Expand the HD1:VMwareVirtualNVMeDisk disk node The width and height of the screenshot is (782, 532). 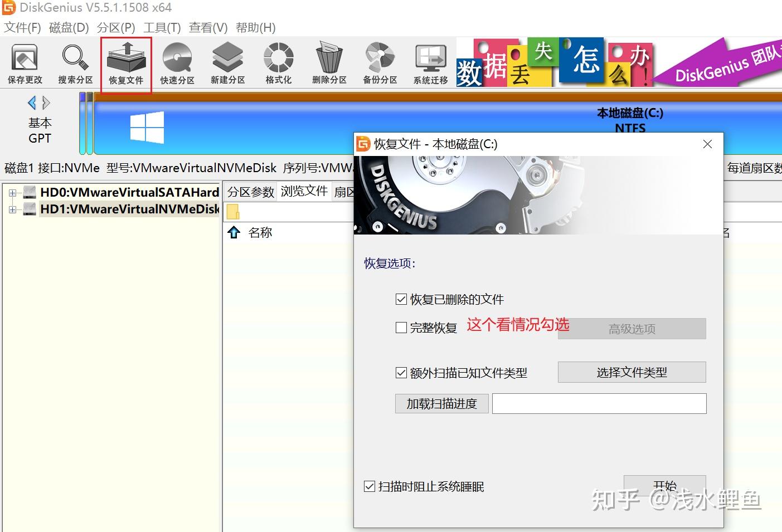12,209
